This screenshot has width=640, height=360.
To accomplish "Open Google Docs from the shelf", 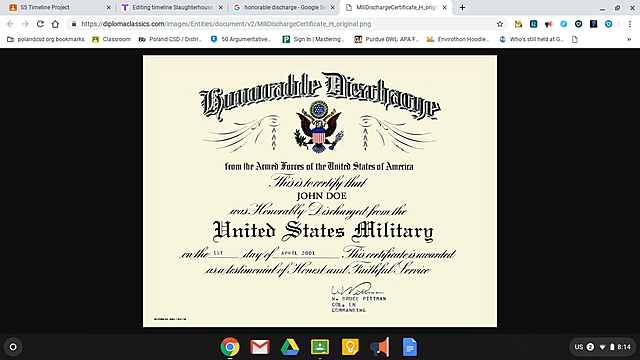I will 410,347.
